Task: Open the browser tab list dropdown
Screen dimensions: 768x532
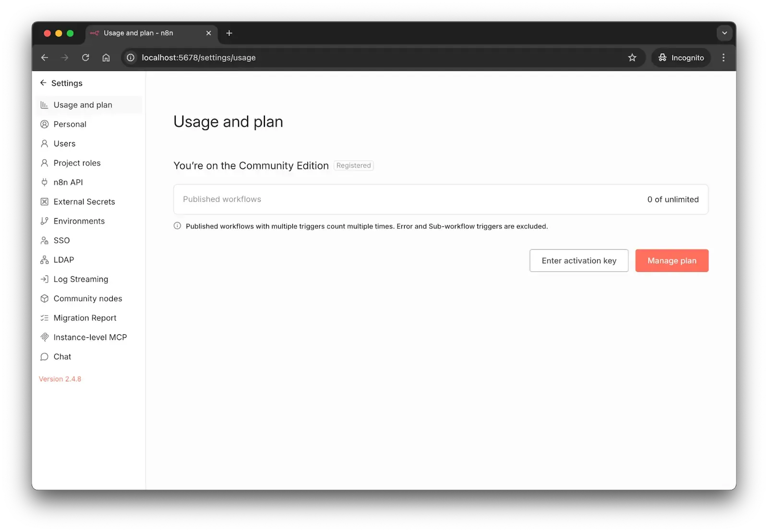Action: [x=724, y=33]
